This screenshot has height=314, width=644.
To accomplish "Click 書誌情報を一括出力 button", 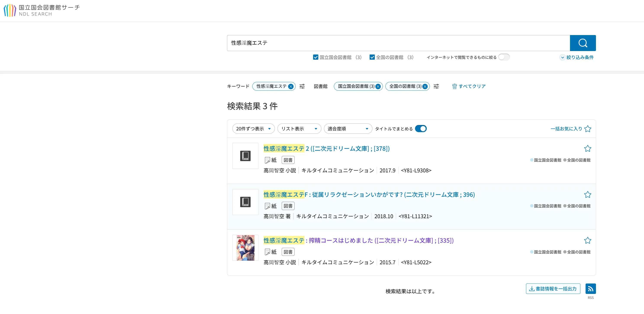I will point(553,288).
